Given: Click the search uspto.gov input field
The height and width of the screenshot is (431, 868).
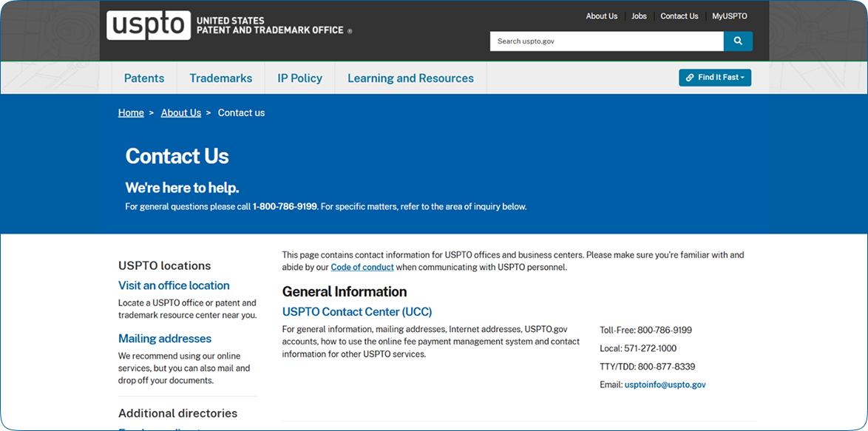Looking at the screenshot, I should (607, 41).
